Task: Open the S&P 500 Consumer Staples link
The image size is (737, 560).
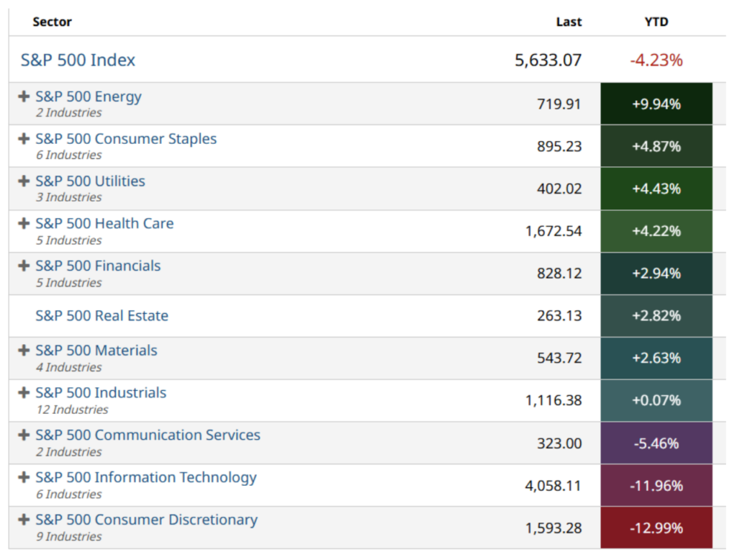Action: (x=126, y=139)
